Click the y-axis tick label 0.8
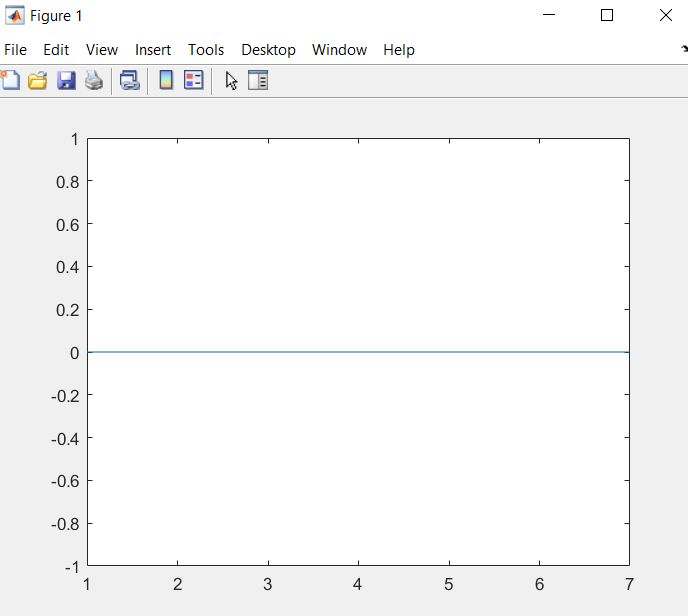 pyautogui.click(x=68, y=182)
